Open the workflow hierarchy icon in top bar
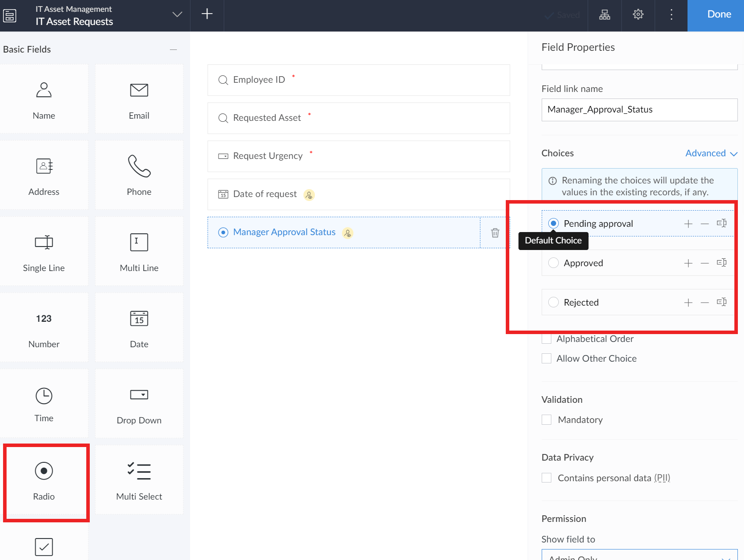Image resolution: width=744 pixels, height=560 pixels. [605, 14]
